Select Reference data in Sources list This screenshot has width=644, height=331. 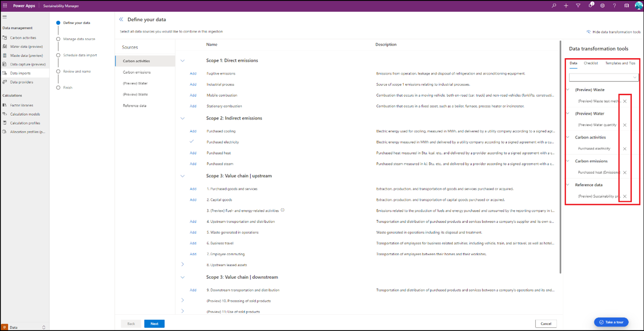(x=145, y=106)
